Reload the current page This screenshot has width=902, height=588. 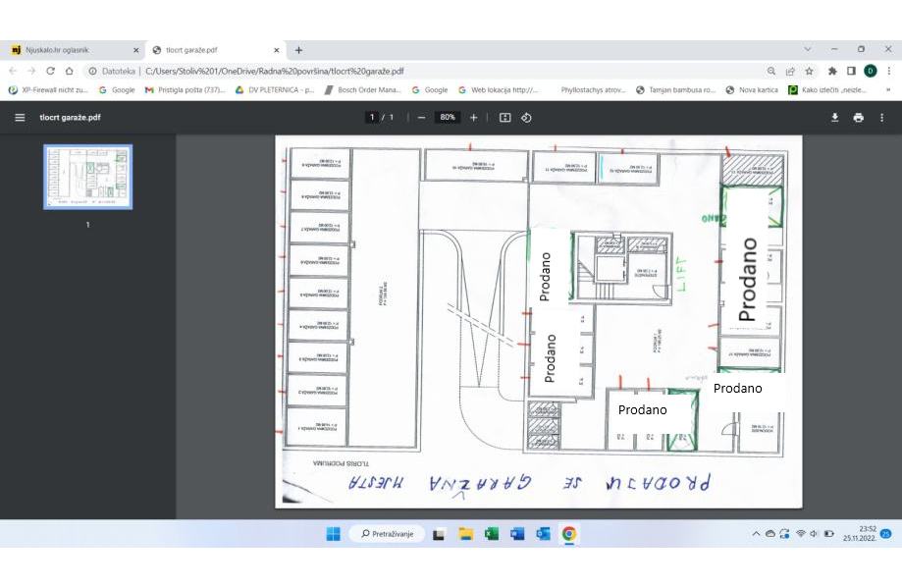[x=50, y=71]
